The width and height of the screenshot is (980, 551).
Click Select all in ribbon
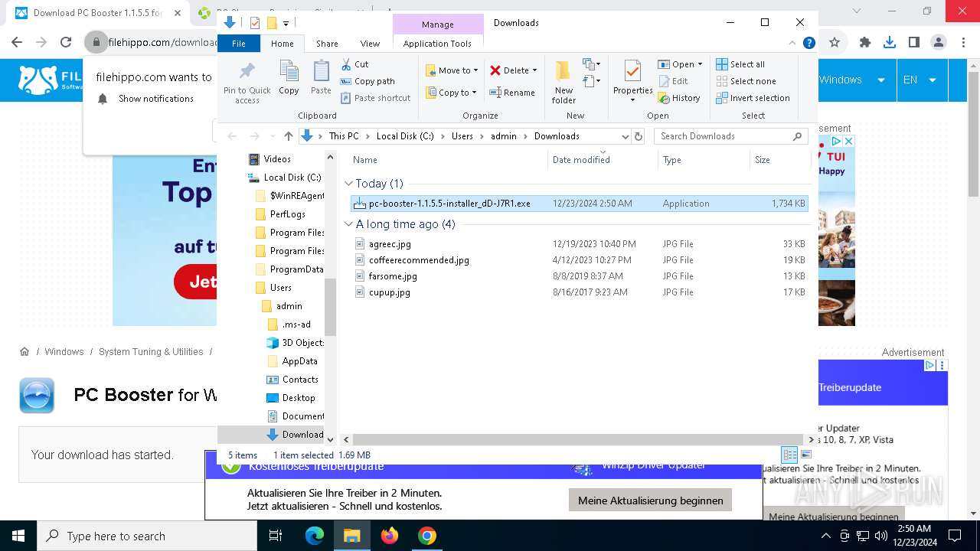pyautogui.click(x=740, y=64)
